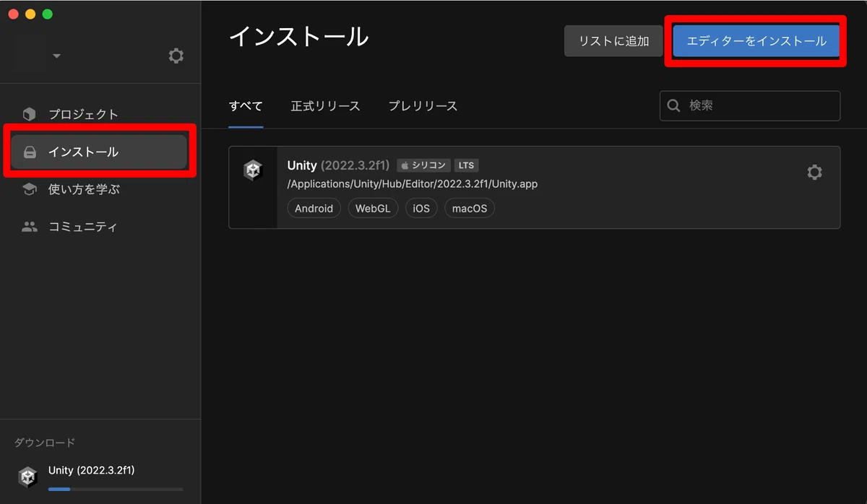Click the account avatar in sidebar

(x=29, y=56)
